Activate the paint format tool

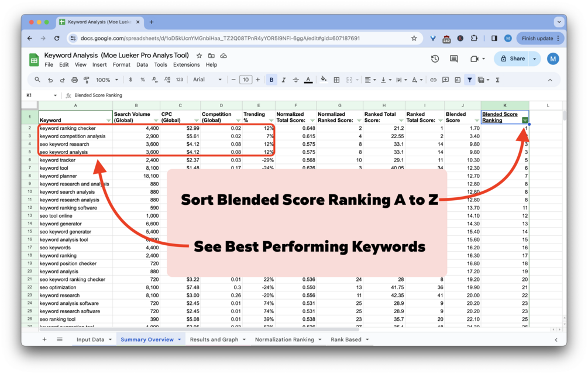click(86, 80)
